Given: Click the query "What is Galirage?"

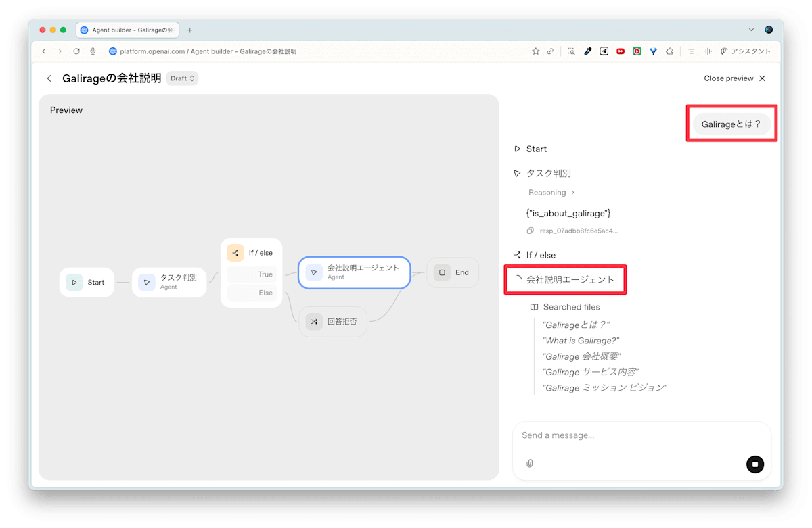Looking at the screenshot, I should [x=581, y=341].
